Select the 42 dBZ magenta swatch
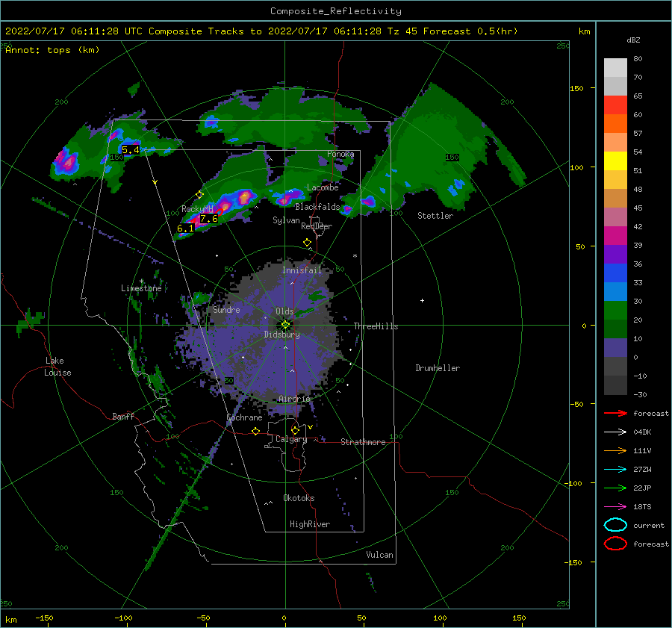Viewport: 672px width, 628px height. click(615, 236)
